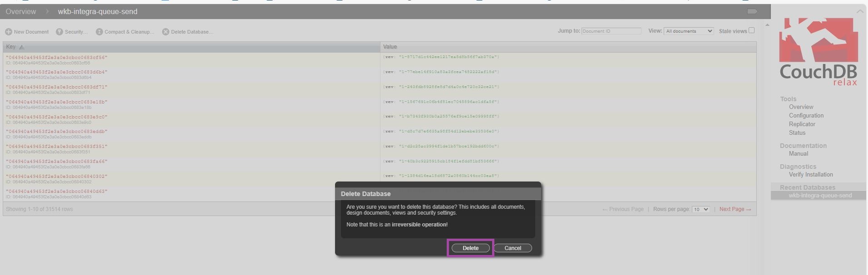Open document key ending 0683e18b
Image resolution: width=868 pixels, height=275 pixels.
click(x=57, y=102)
